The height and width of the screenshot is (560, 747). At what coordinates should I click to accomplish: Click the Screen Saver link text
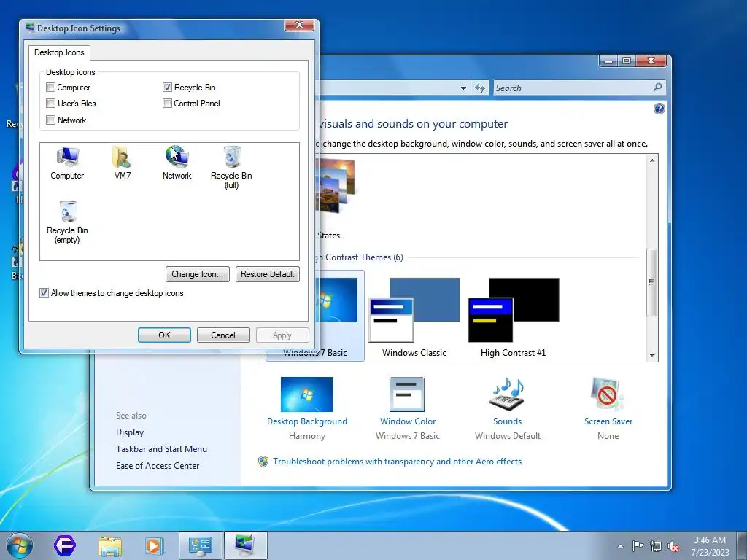coord(608,421)
